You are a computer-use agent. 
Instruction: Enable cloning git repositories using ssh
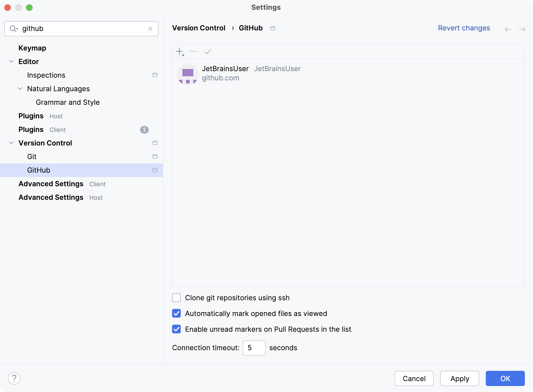(x=176, y=298)
